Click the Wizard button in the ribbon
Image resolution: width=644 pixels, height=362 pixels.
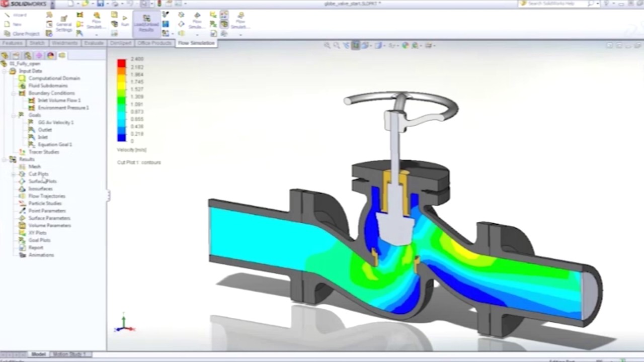pos(16,15)
